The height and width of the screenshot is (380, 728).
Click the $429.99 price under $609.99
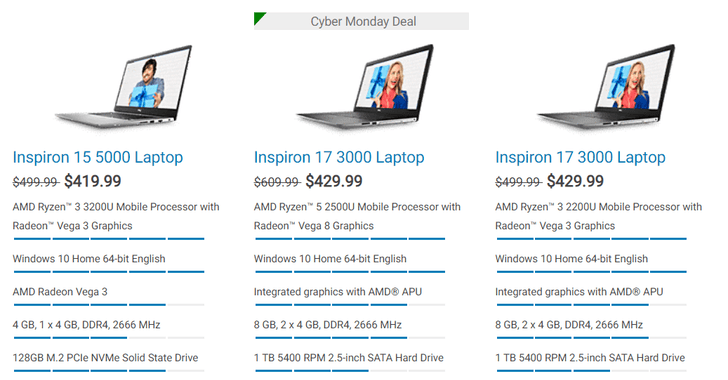[x=334, y=181]
